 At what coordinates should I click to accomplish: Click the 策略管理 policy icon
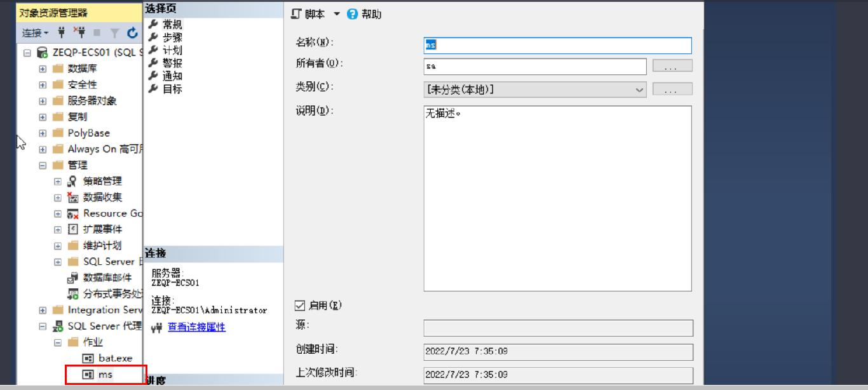click(x=72, y=181)
